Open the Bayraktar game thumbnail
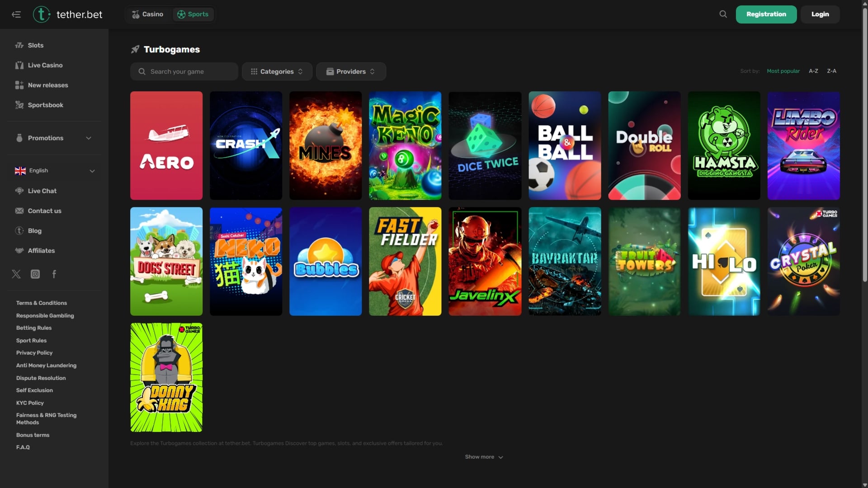Screen dimensions: 868x488 (565, 261)
